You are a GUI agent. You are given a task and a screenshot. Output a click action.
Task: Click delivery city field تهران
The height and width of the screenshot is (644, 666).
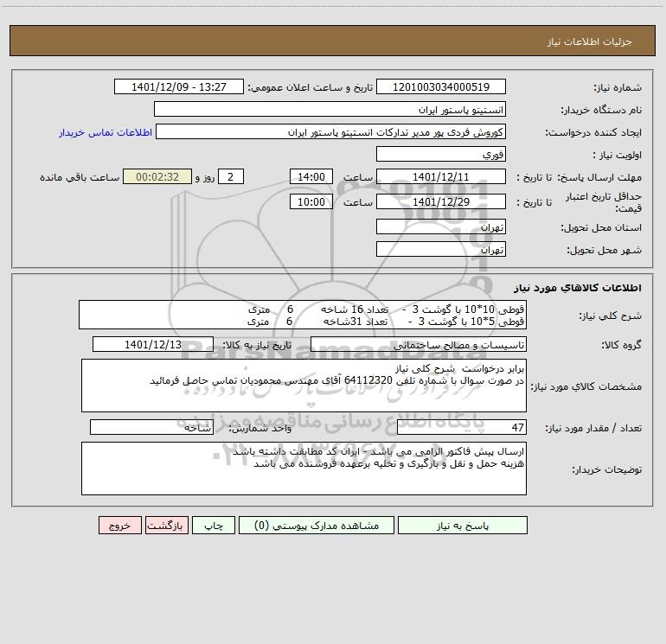click(x=441, y=249)
